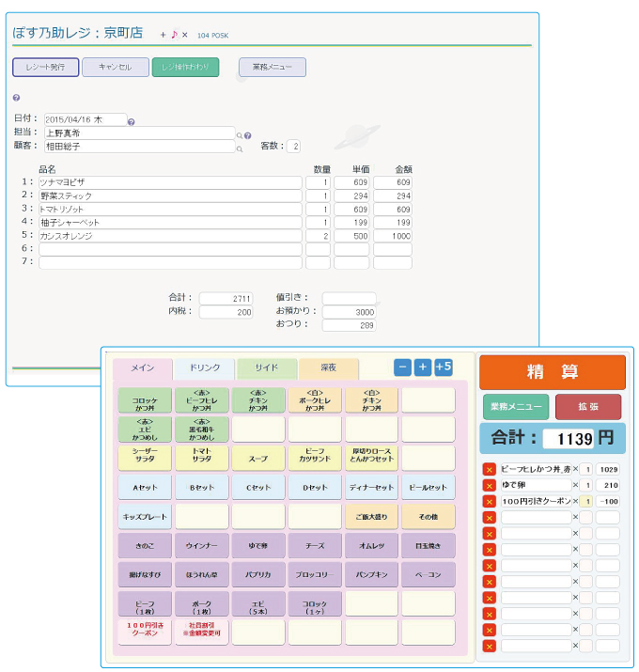The image size is (639, 672).
Task: Click the 客数 number field
Action: pyautogui.click(x=294, y=146)
